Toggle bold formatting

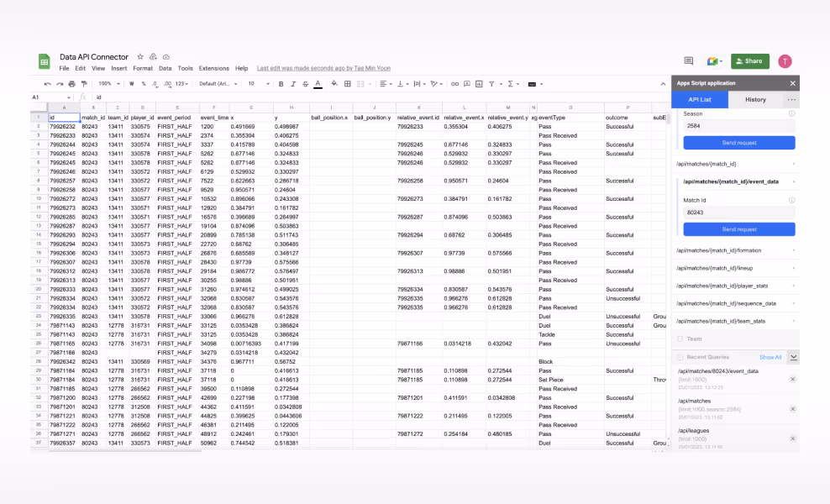point(281,84)
